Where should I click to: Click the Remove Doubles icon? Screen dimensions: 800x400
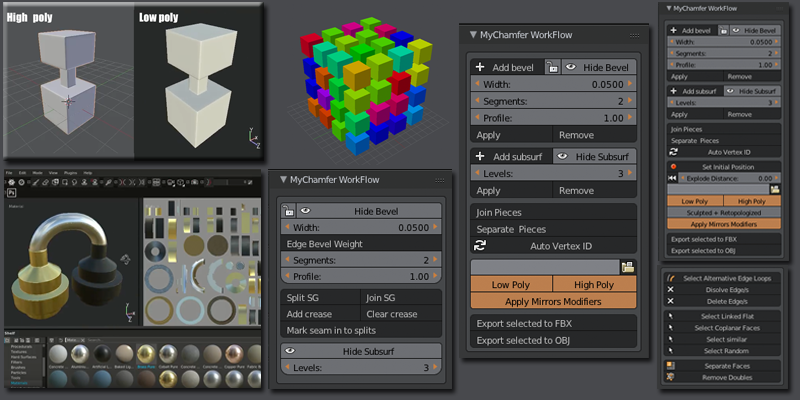click(x=671, y=378)
